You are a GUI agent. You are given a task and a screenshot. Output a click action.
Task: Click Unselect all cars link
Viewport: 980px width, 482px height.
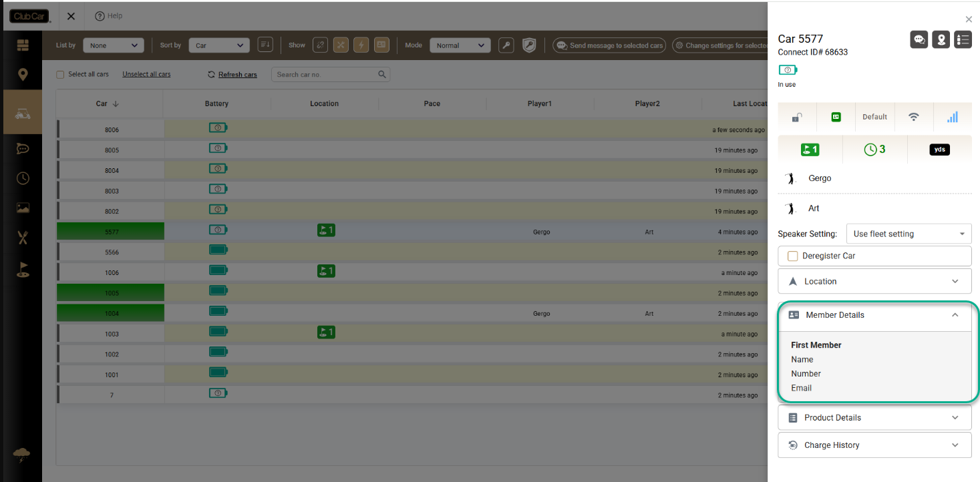(146, 75)
